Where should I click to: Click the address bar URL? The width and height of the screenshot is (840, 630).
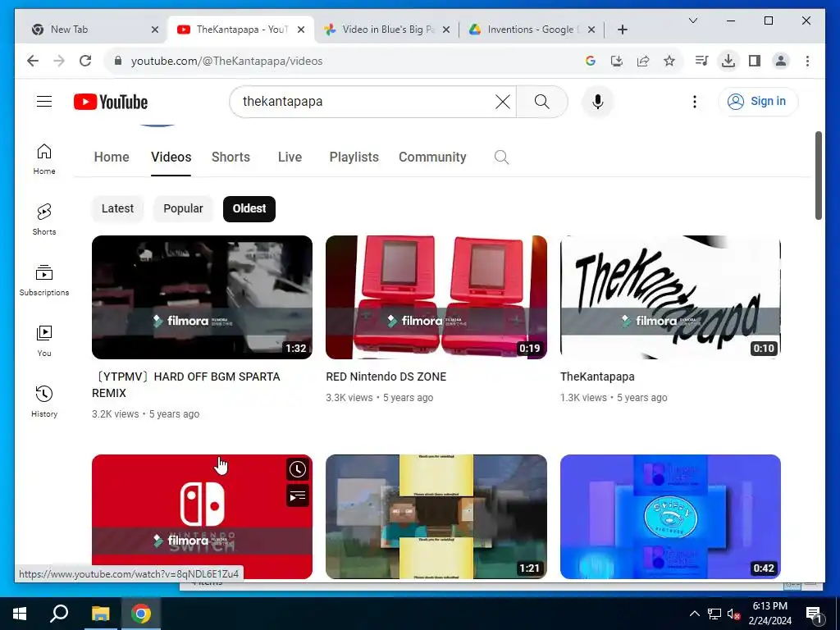tap(226, 61)
